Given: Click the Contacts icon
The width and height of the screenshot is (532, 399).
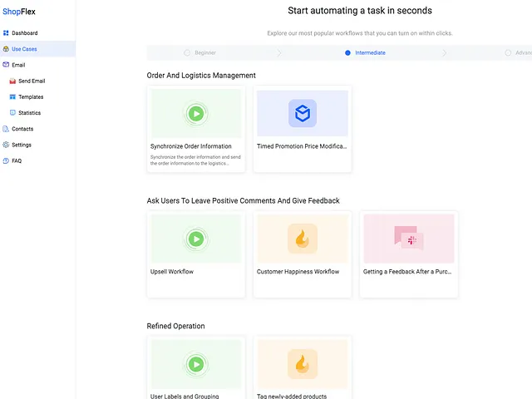Looking at the screenshot, I should (x=6, y=129).
